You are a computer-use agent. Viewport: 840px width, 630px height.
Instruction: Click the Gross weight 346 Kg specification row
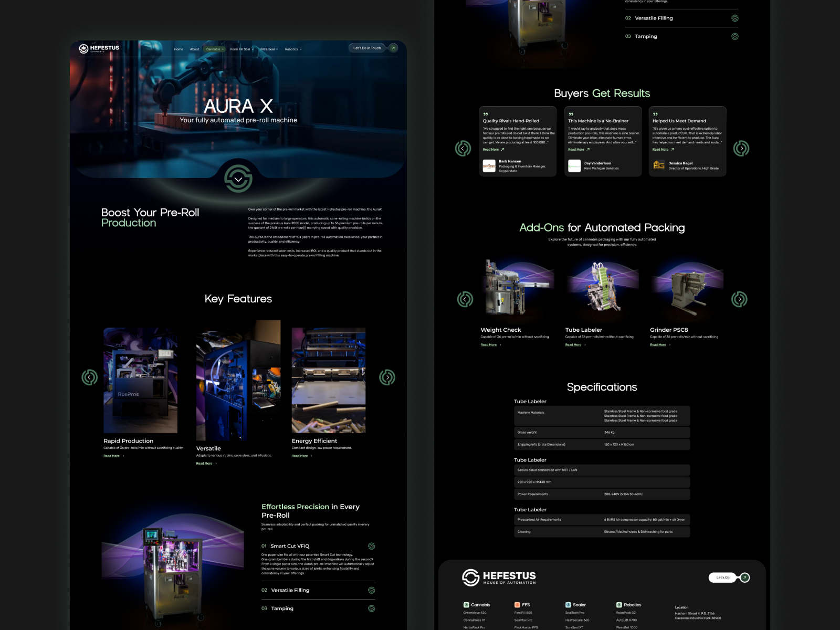coord(602,433)
